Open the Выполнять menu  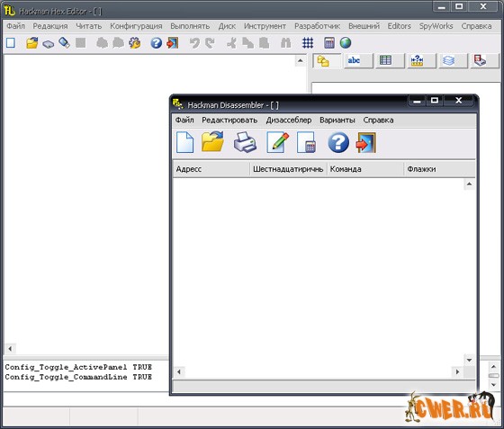[190, 26]
